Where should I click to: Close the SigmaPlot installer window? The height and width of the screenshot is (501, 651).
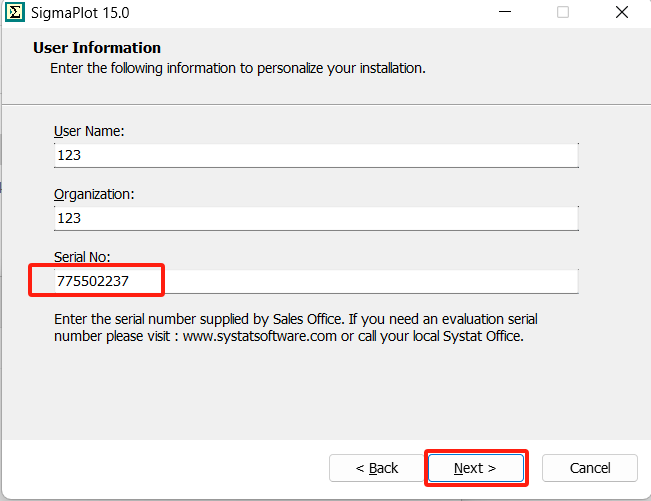click(x=623, y=13)
